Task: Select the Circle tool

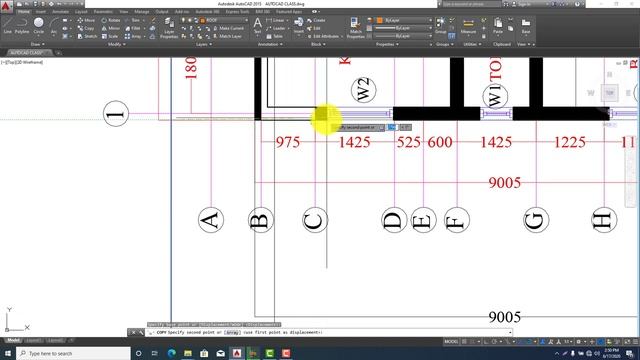Action: (x=38, y=26)
